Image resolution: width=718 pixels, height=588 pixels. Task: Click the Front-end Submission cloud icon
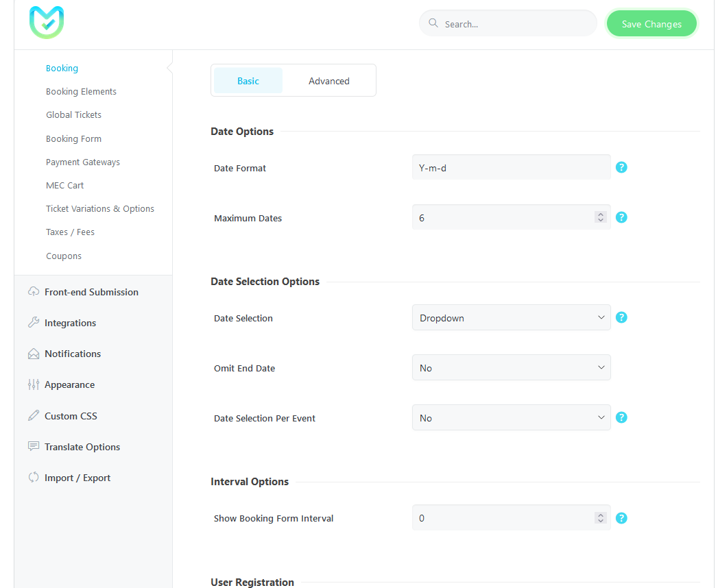pos(34,291)
